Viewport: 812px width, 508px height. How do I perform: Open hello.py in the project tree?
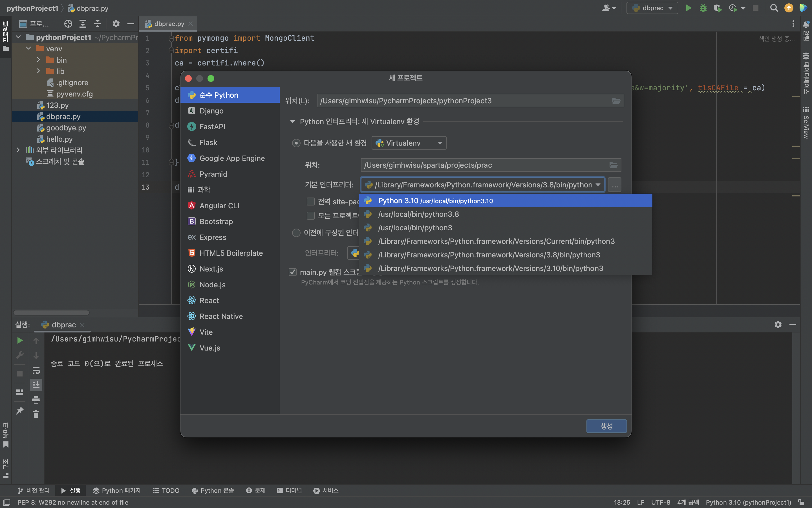(59, 139)
